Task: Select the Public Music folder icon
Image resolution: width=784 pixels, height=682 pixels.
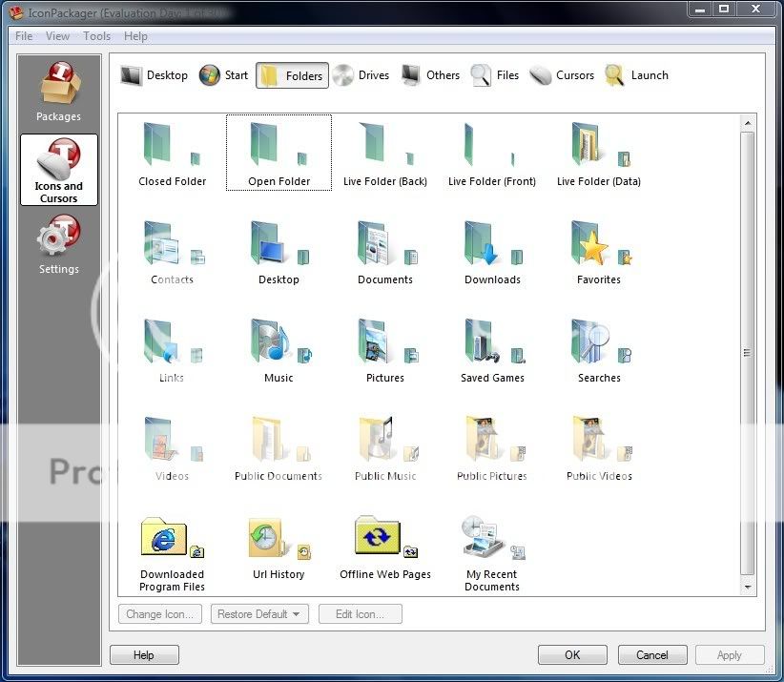Action: [x=385, y=448]
